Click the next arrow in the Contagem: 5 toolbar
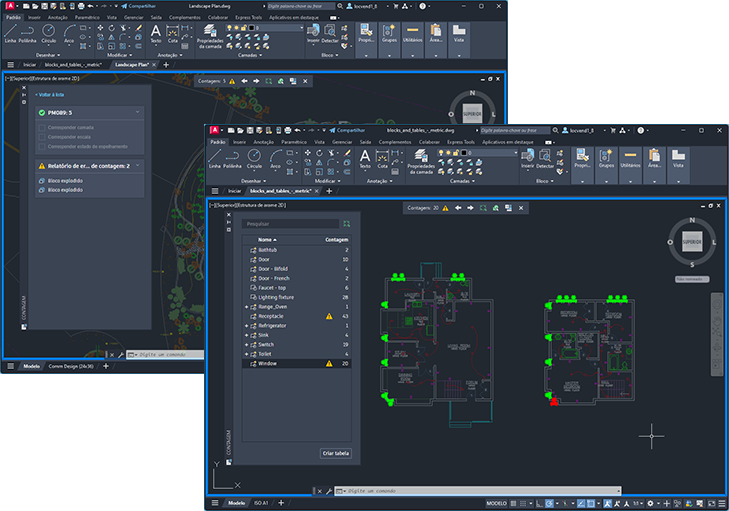Viewport: 729px width, 511px height. tap(256, 81)
